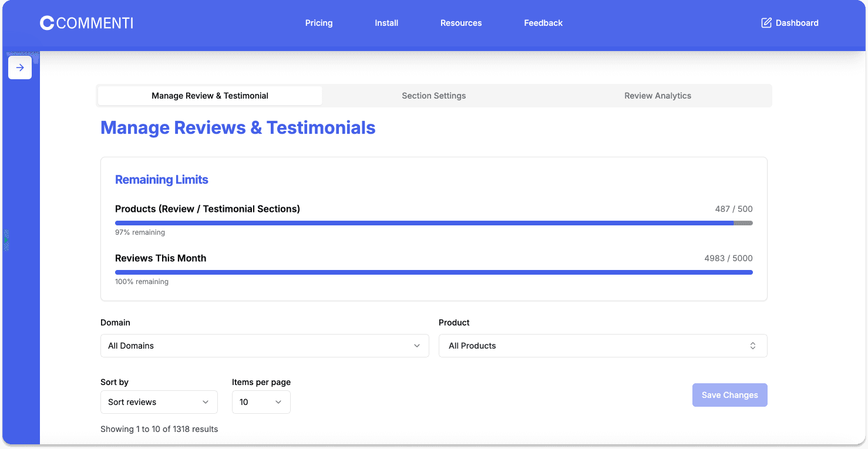Screen dimensions: 868x449
Task: Click the Products remaining progress bar
Action: [x=434, y=223]
